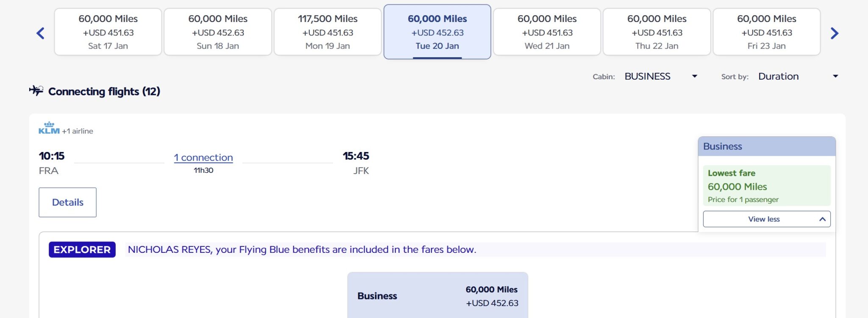868x318 pixels.
Task: Click the Business fare column header
Action: tap(766, 147)
